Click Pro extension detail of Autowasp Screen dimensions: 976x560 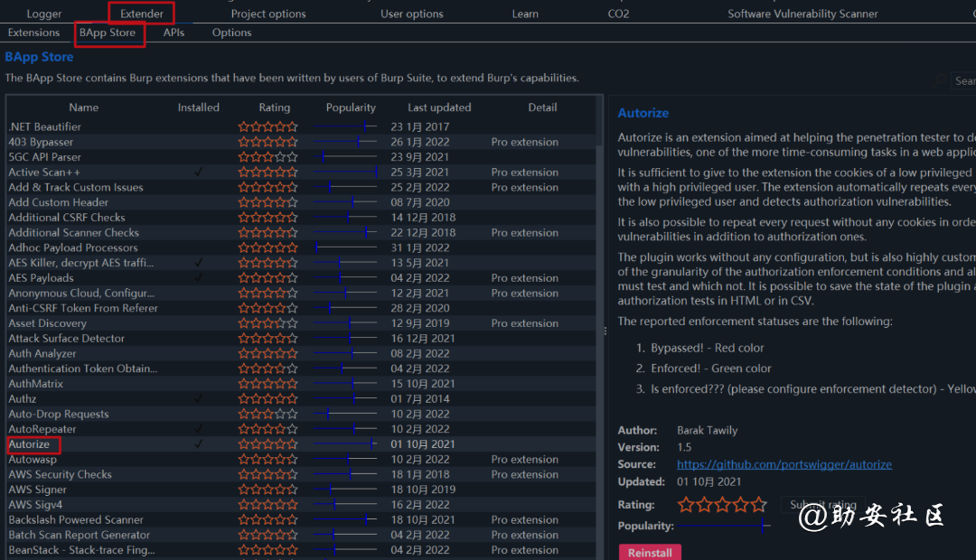(525, 459)
